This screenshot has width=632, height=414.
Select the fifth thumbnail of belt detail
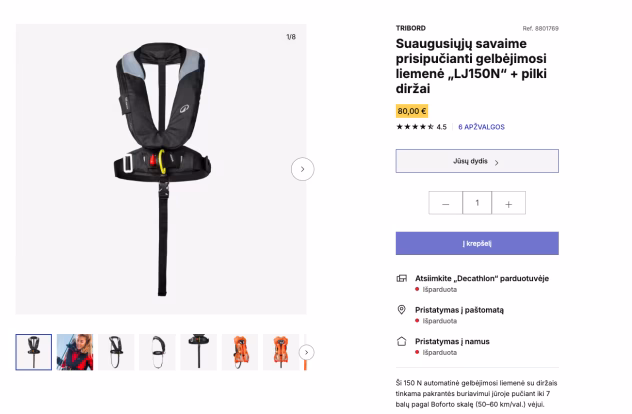[x=199, y=352]
